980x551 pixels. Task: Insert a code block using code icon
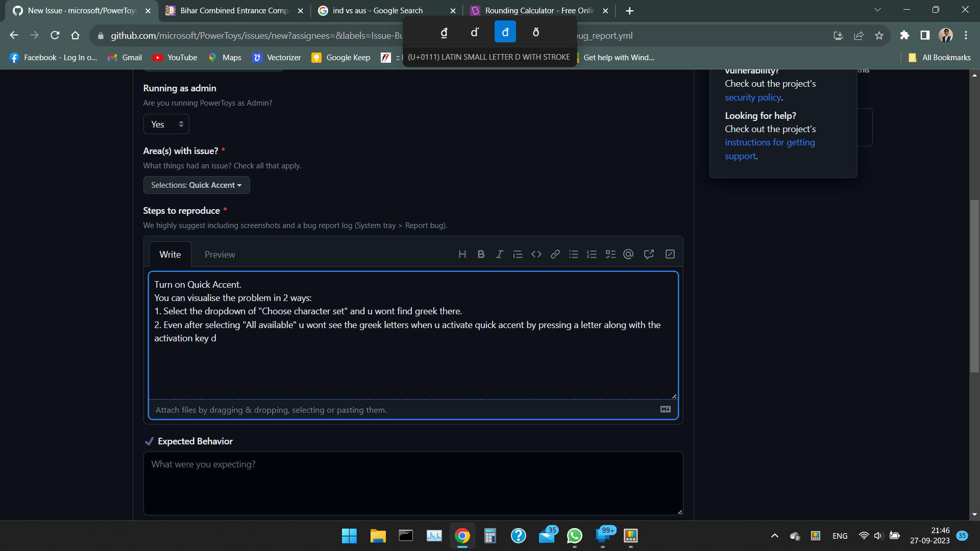click(536, 254)
